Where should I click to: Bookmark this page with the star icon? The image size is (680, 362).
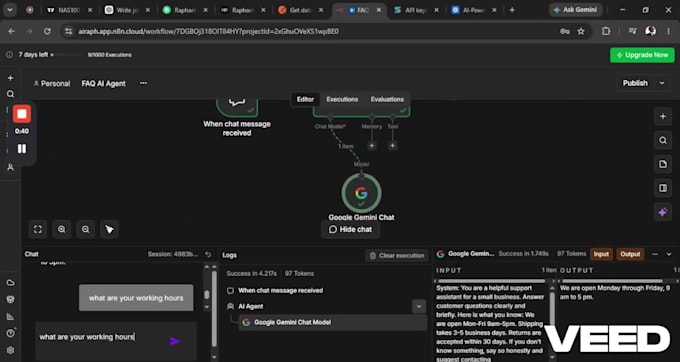click(581, 31)
